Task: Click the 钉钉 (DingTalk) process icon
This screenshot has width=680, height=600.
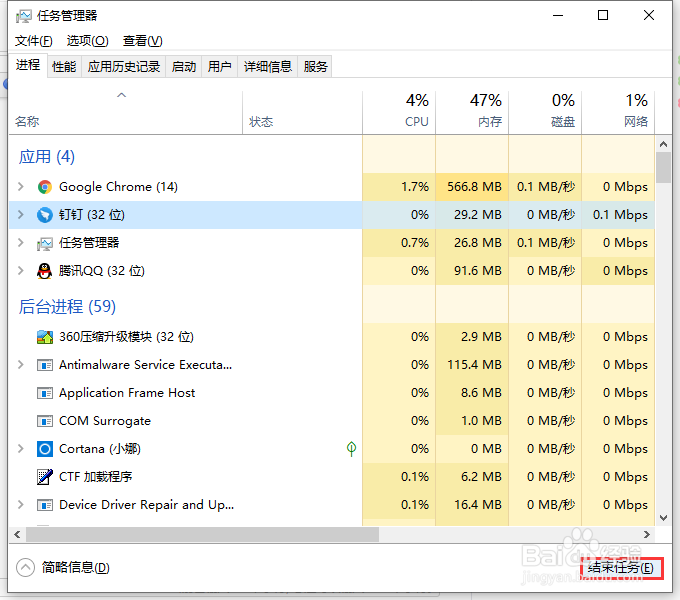Action: pos(45,215)
